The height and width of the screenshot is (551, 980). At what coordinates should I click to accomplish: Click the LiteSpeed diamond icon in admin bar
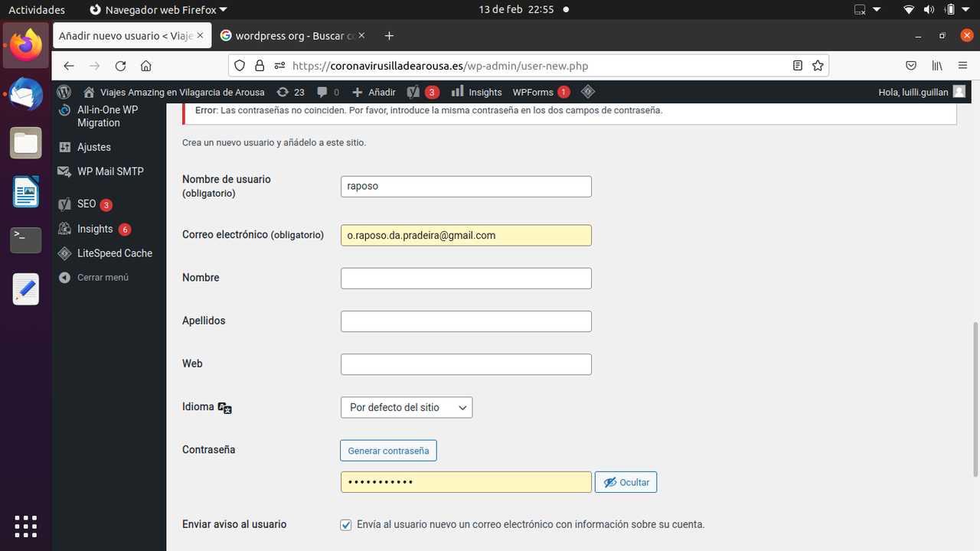(x=588, y=92)
